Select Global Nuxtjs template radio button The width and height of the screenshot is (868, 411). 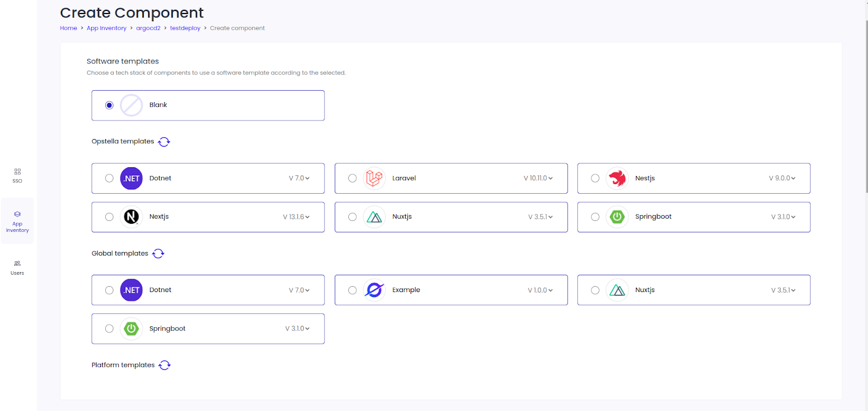click(595, 290)
